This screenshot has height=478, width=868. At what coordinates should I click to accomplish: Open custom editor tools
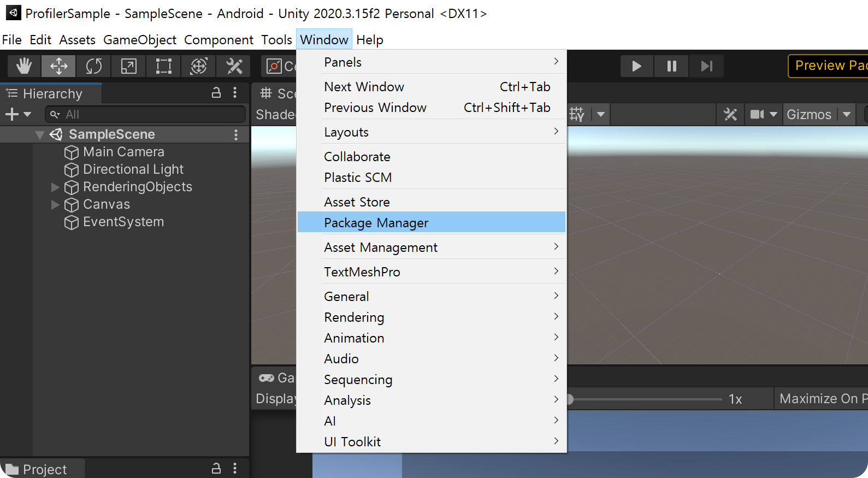[234, 66]
